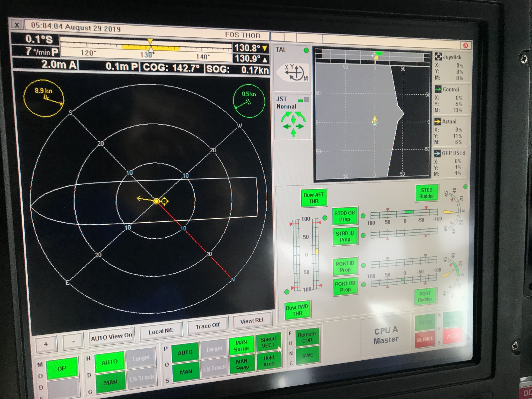Image resolution: width=532 pixels, height=399 pixels.
Task: Zoom out with the - button
Action: pyautogui.click(x=73, y=341)
